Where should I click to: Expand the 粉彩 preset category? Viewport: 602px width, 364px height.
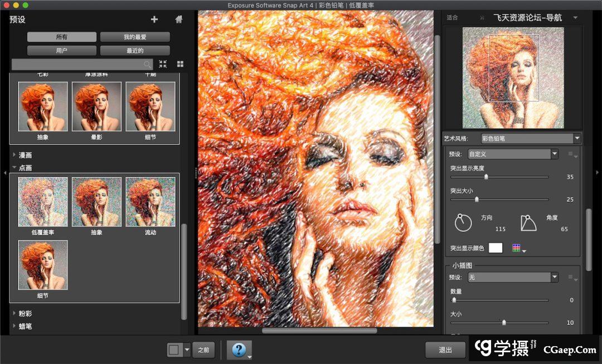coord(14,314)
